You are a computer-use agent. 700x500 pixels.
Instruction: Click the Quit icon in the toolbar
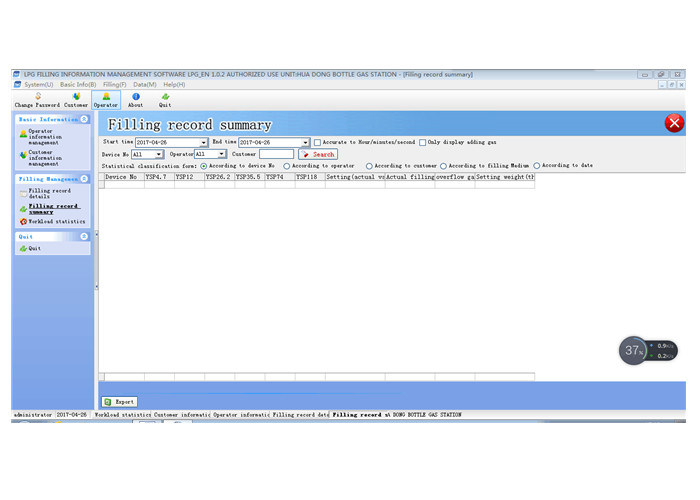[x=164, y=97]
